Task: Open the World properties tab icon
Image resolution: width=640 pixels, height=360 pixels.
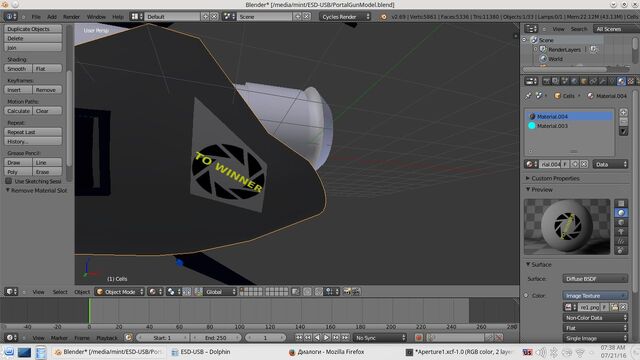Action: 574,81
